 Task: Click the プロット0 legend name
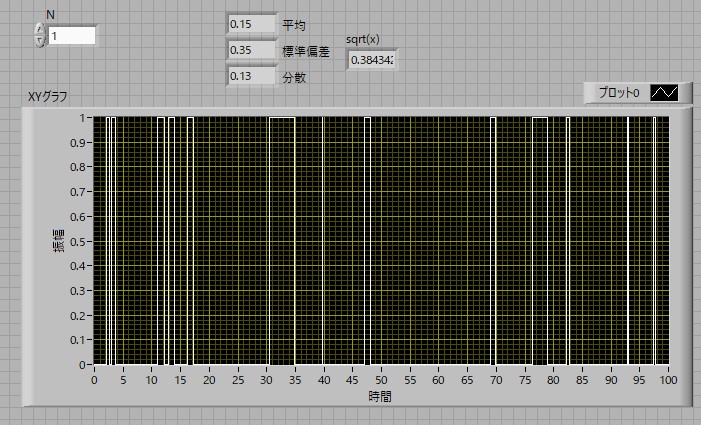click(618, 93)
